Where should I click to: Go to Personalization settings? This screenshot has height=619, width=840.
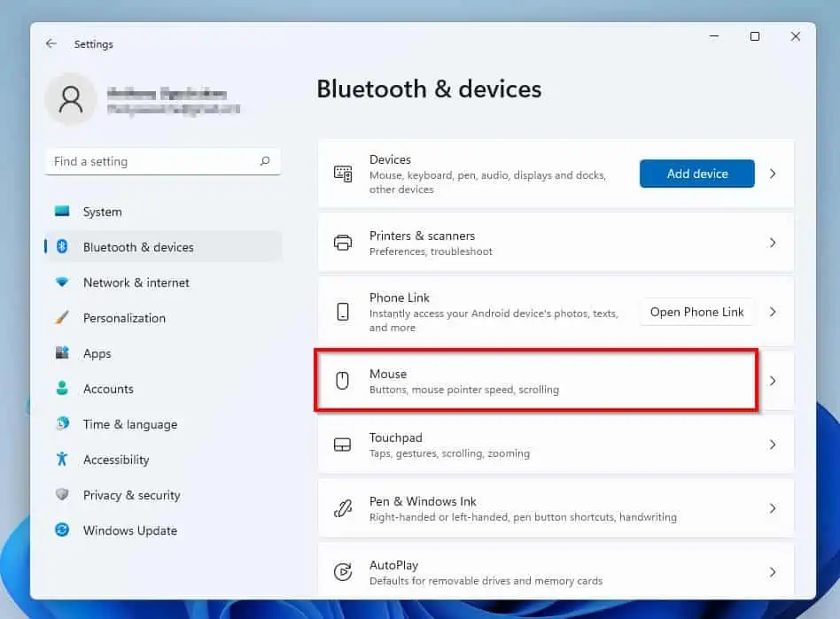tap(163, 318)
